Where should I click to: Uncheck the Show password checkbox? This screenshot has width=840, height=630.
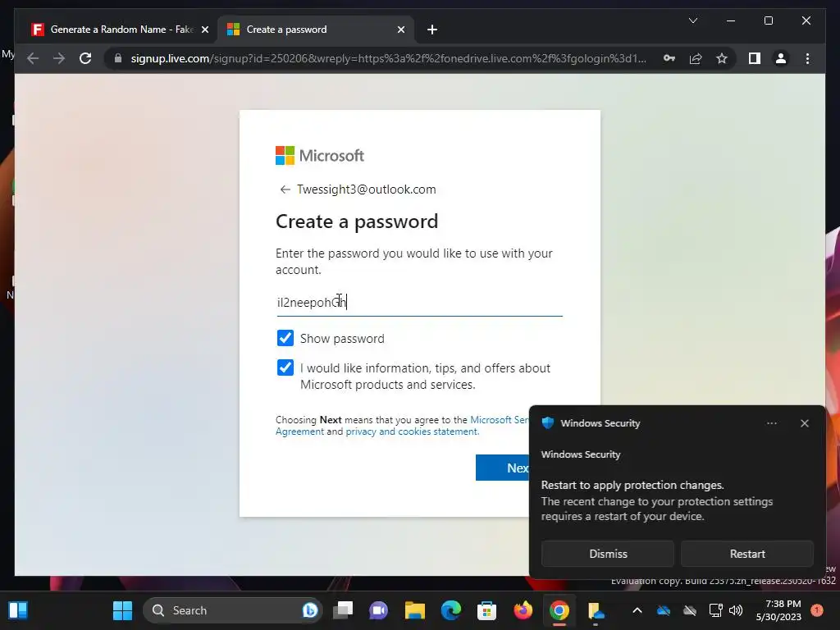tap(285, 338)
